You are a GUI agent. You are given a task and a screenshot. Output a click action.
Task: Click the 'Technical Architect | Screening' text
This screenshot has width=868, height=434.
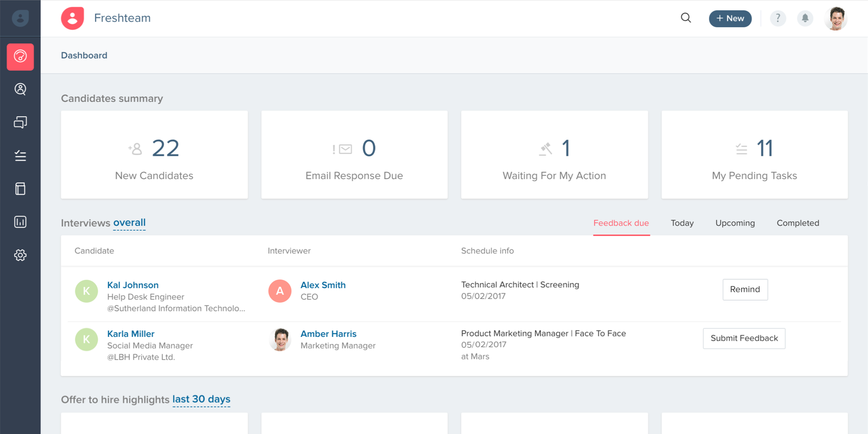[x=520, y=285]
